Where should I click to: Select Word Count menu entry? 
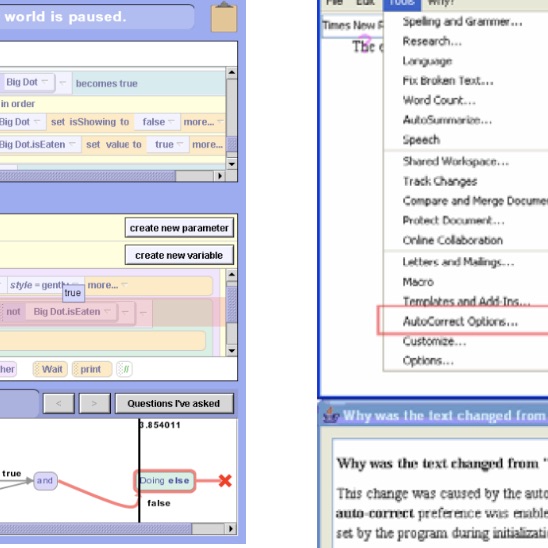point(439,100)
